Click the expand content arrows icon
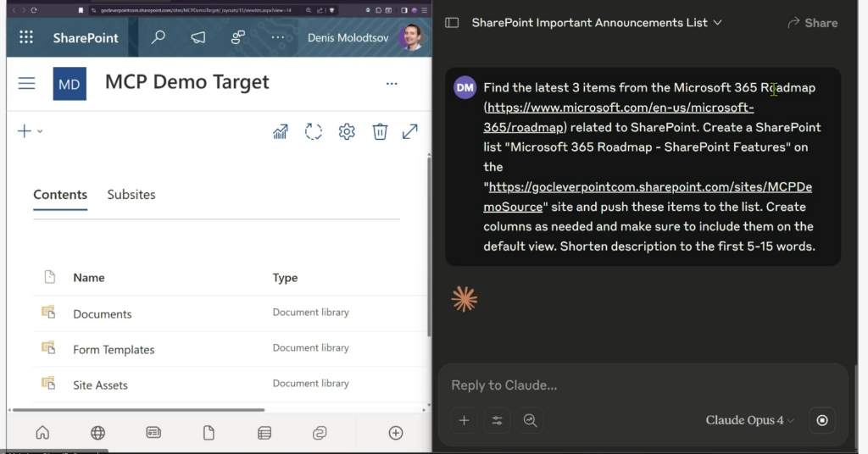The height and width of the screenshot is (454, 868). [409, 131]
